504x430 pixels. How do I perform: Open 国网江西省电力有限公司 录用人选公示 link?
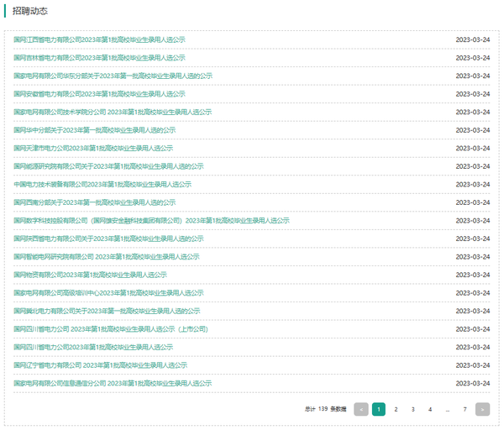(99, 39)
